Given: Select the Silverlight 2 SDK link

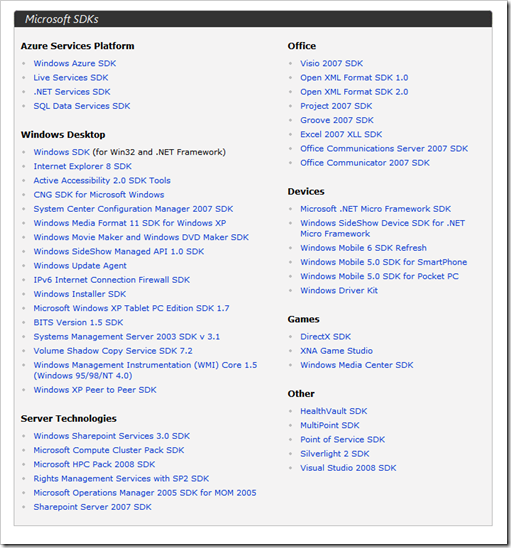Looking at the screenshot, I should [335, 454].
